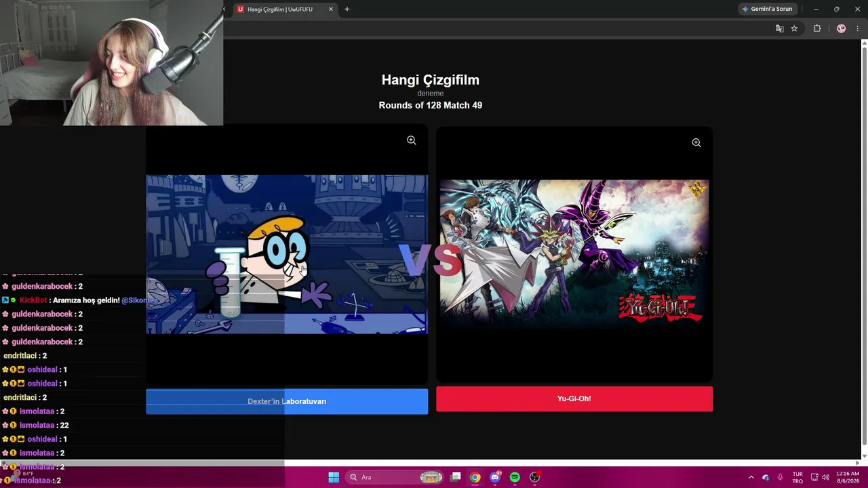The height and width of the screenshot is (488, 868).
Task: Click the Yu-Gi-Oh! poster image
Action: pyautogui.click(x=574, y=254)
